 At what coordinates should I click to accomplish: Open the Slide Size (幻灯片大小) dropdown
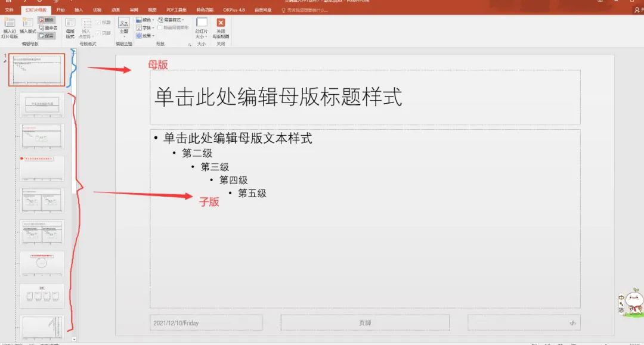pyautogui.click(x=202, y=28)
